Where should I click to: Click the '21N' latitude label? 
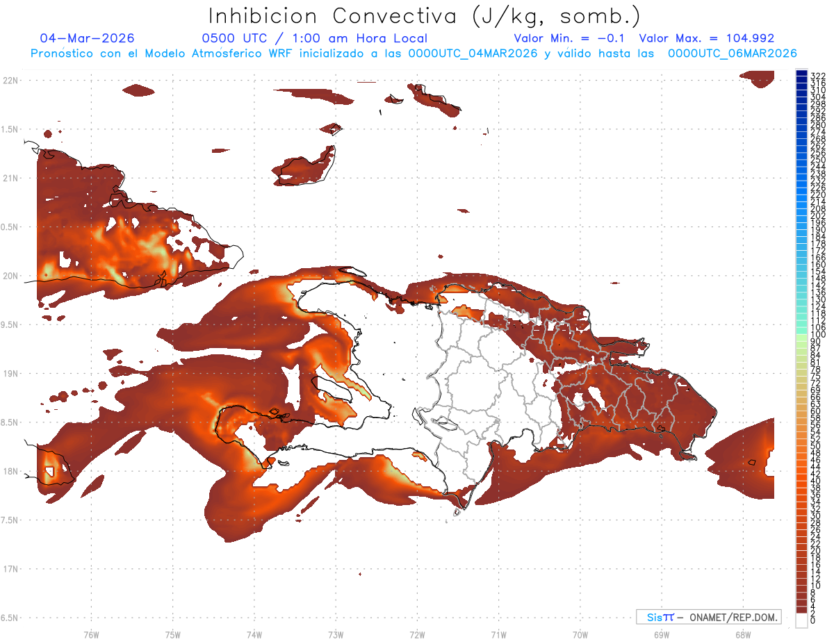[10, 179]
